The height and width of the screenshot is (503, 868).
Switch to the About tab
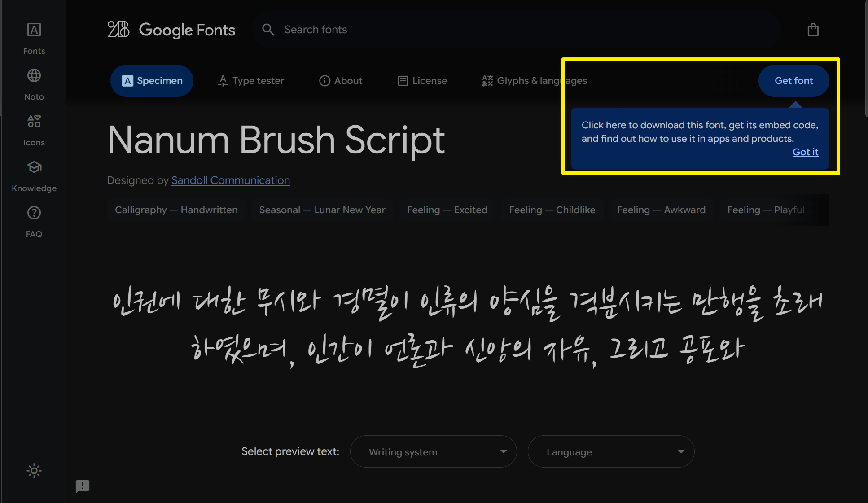click(341, 81)
